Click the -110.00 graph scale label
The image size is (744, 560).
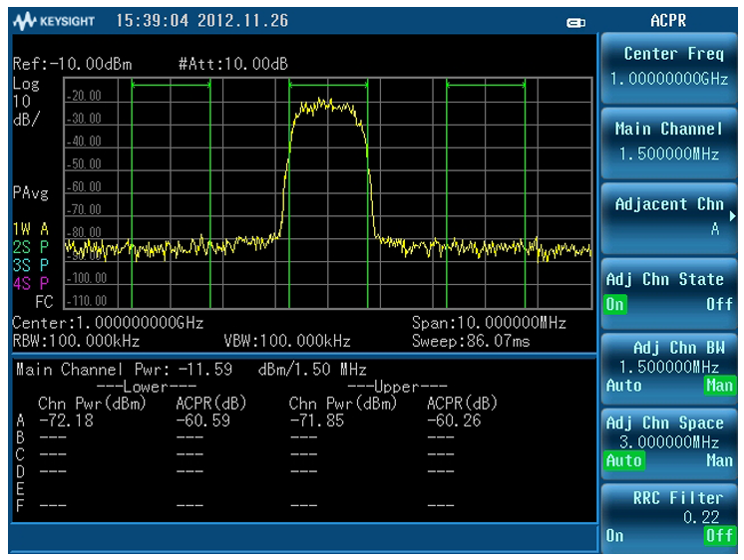point(87,301)
